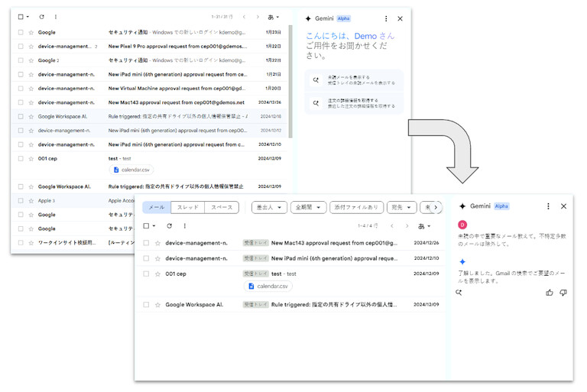
Task: Star the Google Workspace Al. email in front results
Action: tap(157, 305)
